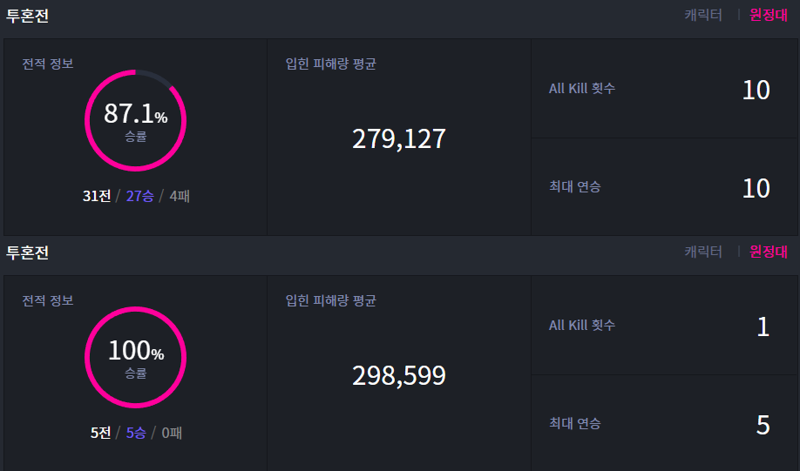
Task: Click the 298,599 average damage value
Action: point(399,376)
